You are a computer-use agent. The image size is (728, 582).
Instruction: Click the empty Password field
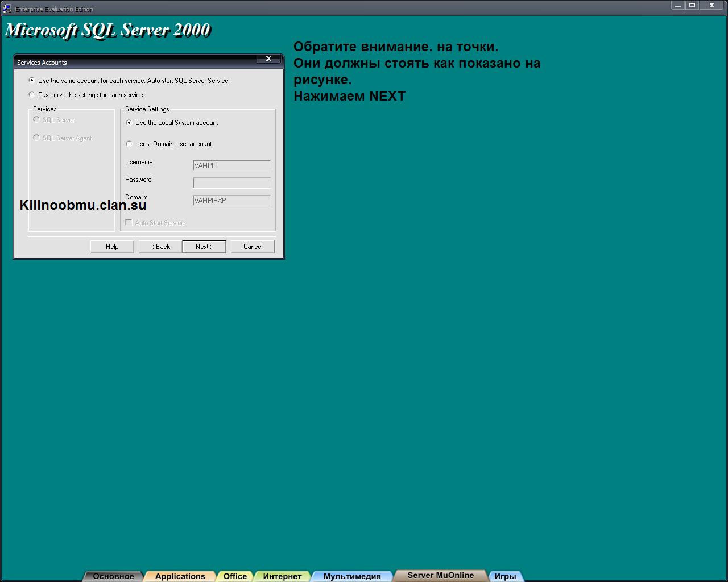tap(231, 183)
